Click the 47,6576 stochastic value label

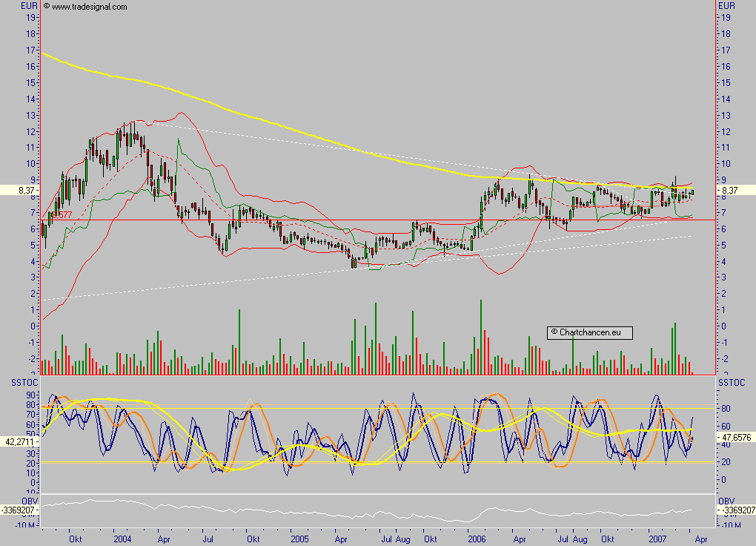pos(736,438)
